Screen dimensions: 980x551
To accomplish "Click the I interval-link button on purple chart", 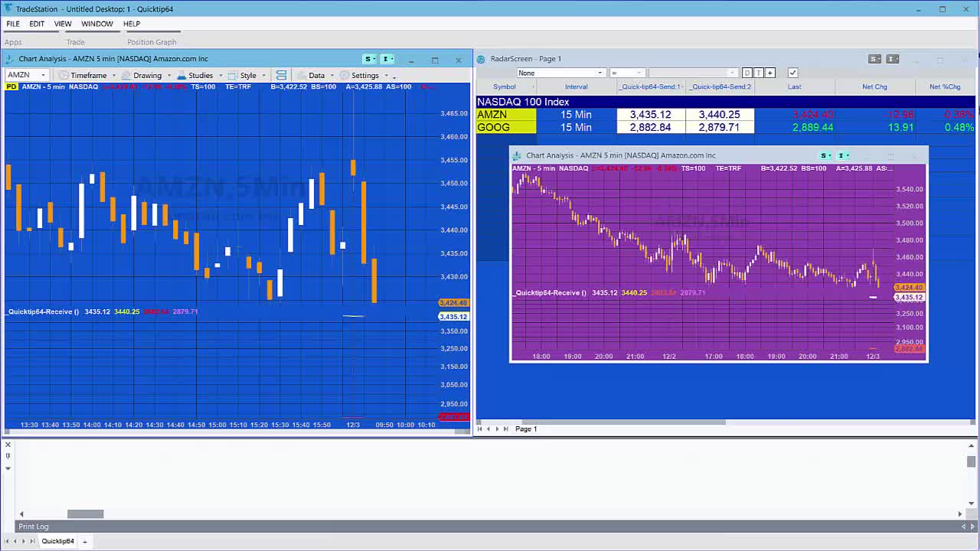I will tap(843, 155).
